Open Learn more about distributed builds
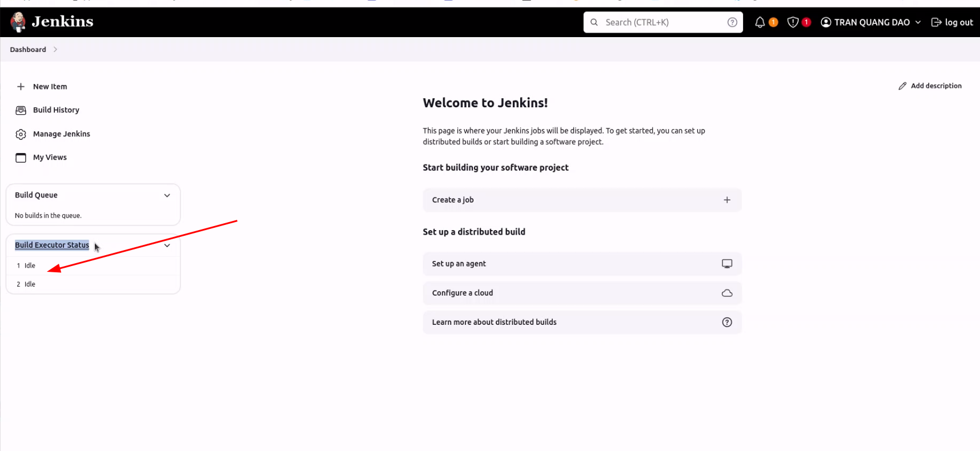The image size is (980, 451). coord(582,322)
